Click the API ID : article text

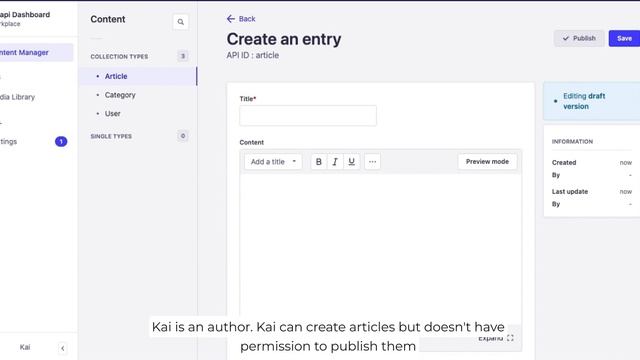pos(253,56)
